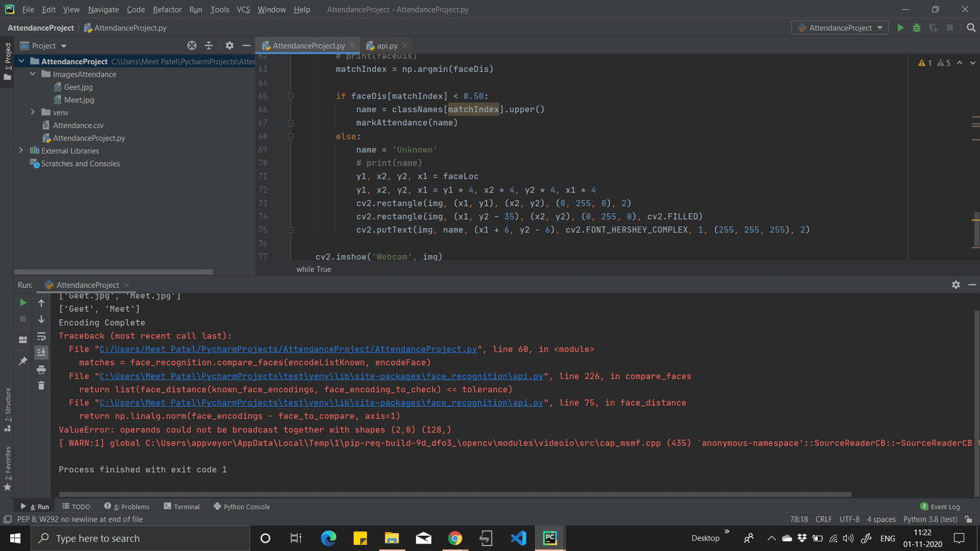
Task: Select the AttendanceProject.py editor tab
Action: pyautogui.click(x=308, y=46)
